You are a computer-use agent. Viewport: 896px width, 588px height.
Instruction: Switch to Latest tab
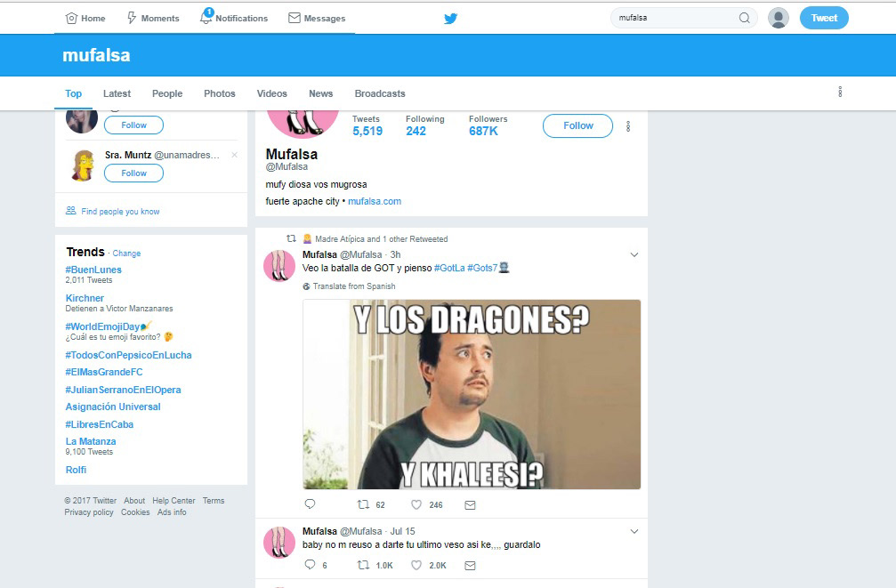117,93
